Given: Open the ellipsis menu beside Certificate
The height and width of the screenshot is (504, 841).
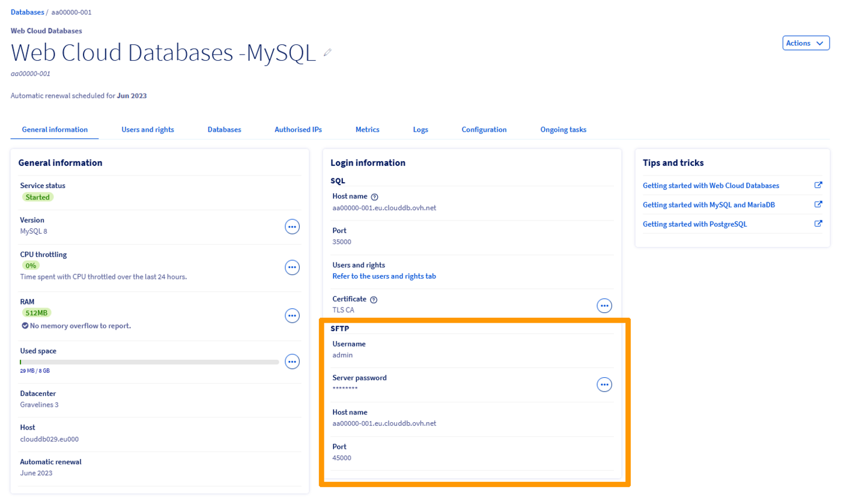Looking at the screenshot, I should tap(604, 305).
